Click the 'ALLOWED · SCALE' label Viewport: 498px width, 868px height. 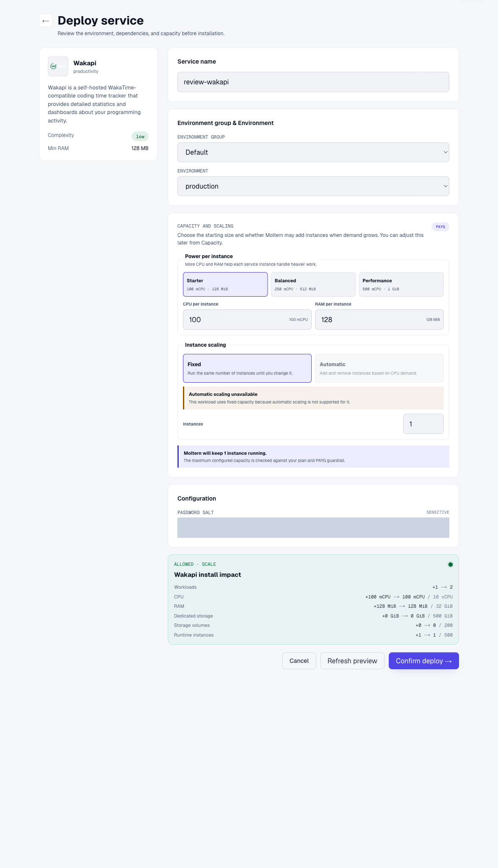click(x=195, y=565)
